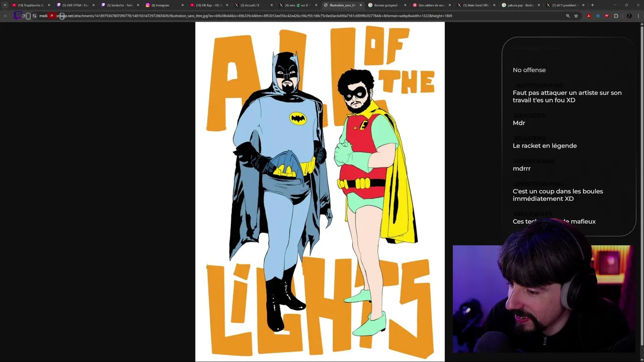Open the Extensions puzzle icon
The width and height of the screenshot is (644, 362).
(x=616, y=16)
